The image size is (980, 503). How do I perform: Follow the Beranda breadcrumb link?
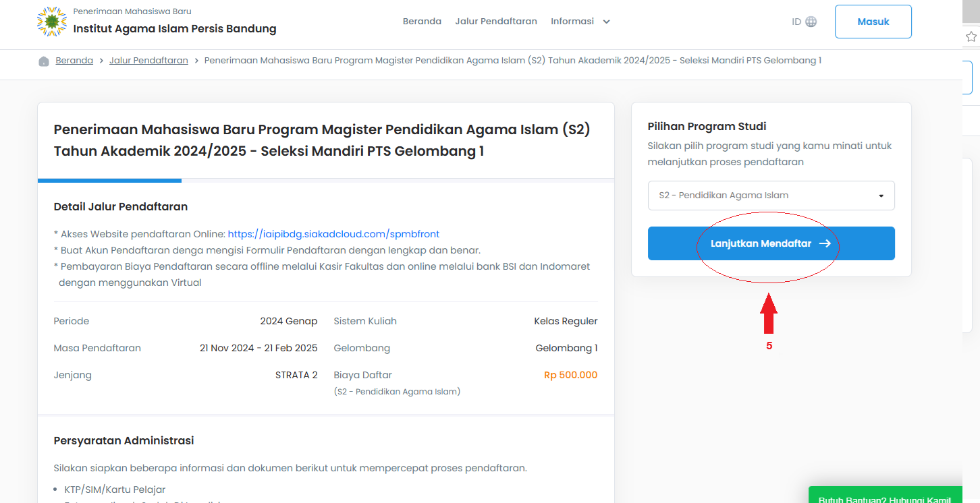pyautogui.click(x=74, y=61)
